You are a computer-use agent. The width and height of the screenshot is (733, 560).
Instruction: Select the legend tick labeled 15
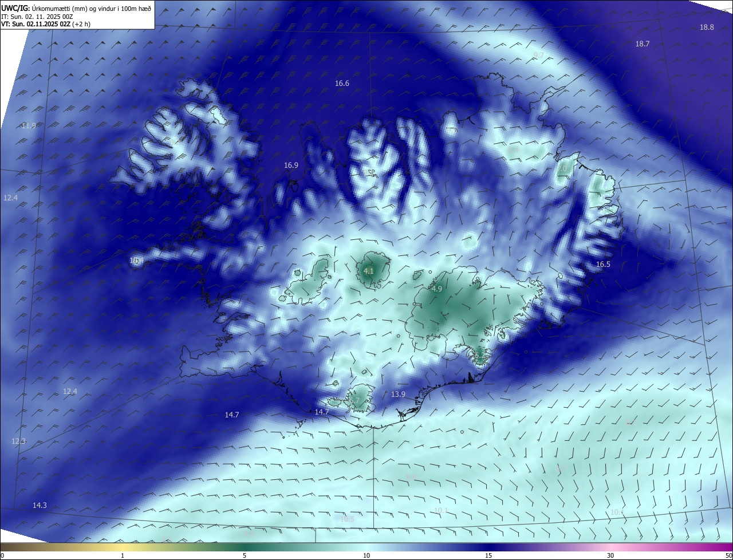point(488,555)
